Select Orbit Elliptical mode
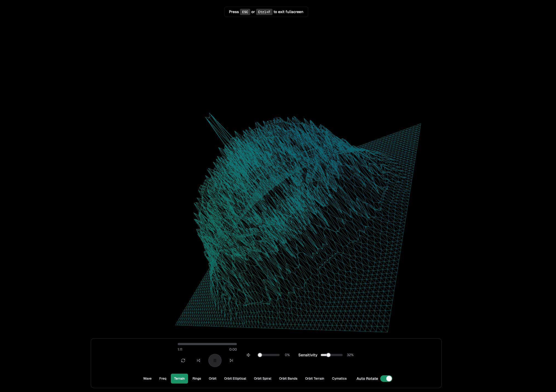 click(x=235, y=379)
